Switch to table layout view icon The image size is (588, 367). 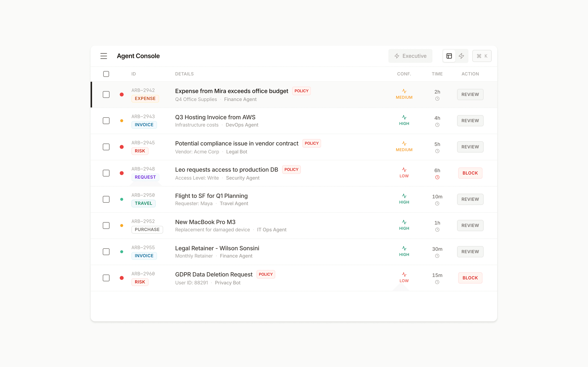(449, 56)
